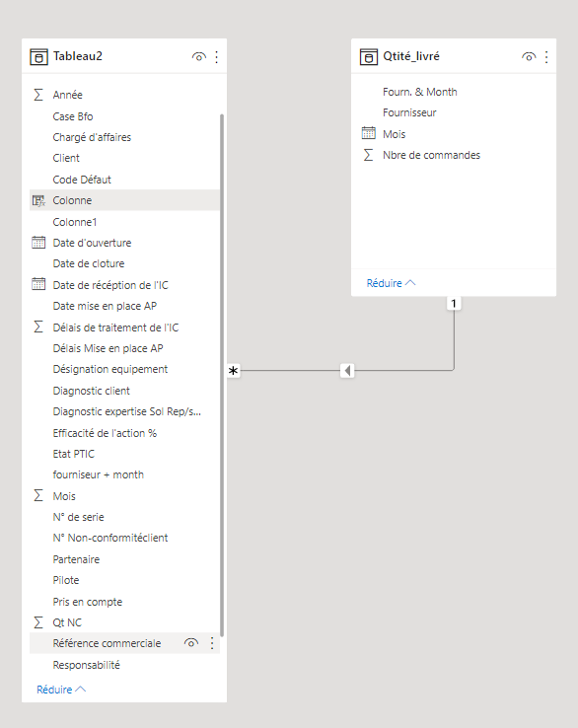The image size is (578, 728).
Task: Open more options for Tableau2
Action: pos(217,56)
